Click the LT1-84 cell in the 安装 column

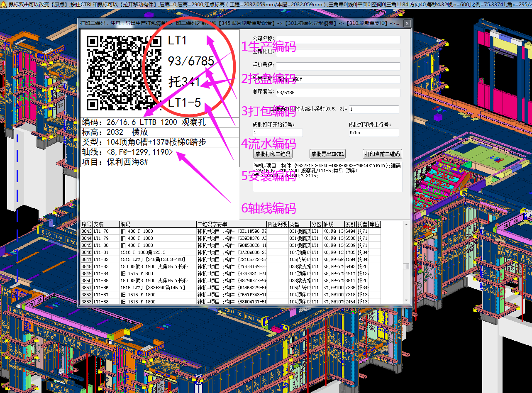point(105,273)
